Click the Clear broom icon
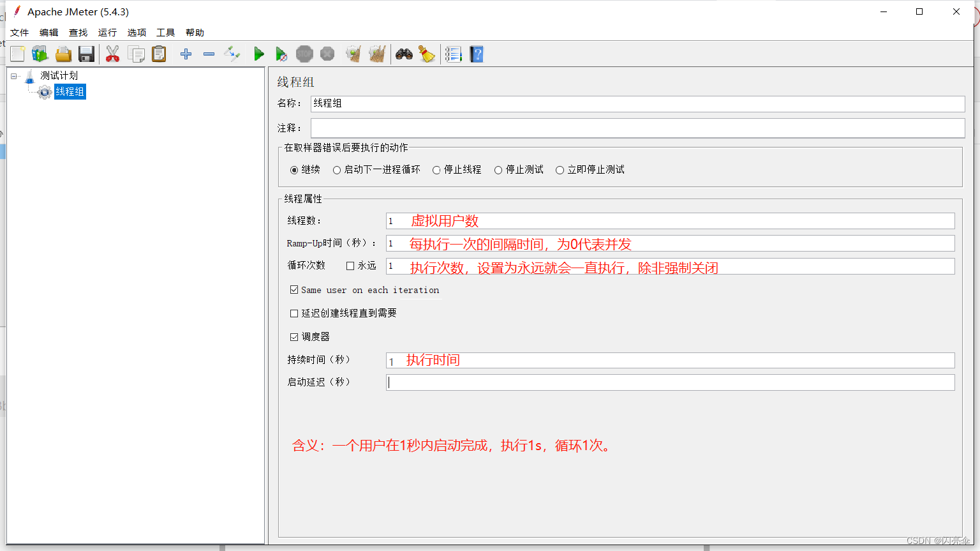Image resolution: width=980 pixels, height=551 pixels. [x=353, y=54]
